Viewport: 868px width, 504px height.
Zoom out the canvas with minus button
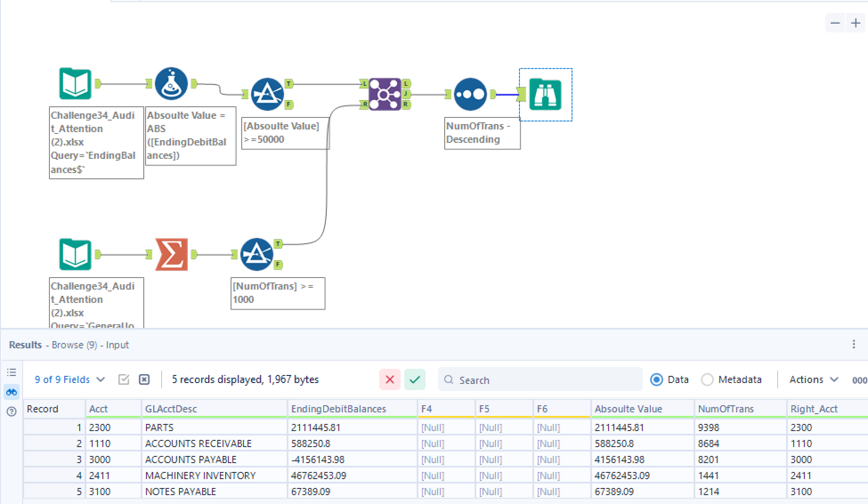[835, 23]
